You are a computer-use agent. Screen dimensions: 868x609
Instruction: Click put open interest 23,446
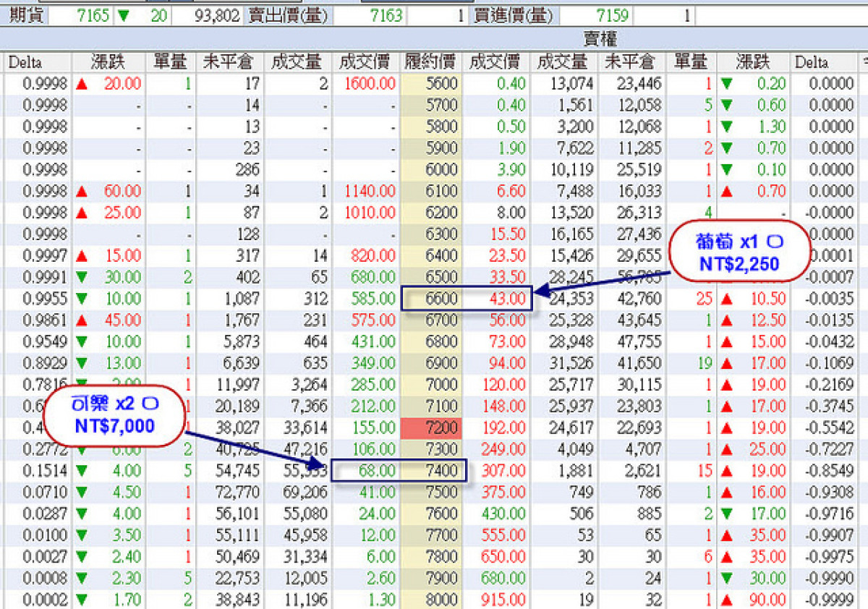pos(639,84)
